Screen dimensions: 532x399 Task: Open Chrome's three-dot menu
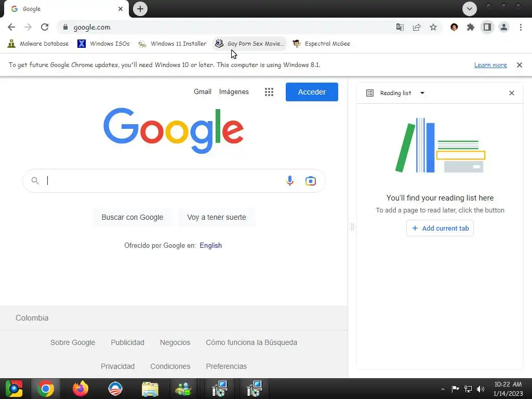click(521, 27)
